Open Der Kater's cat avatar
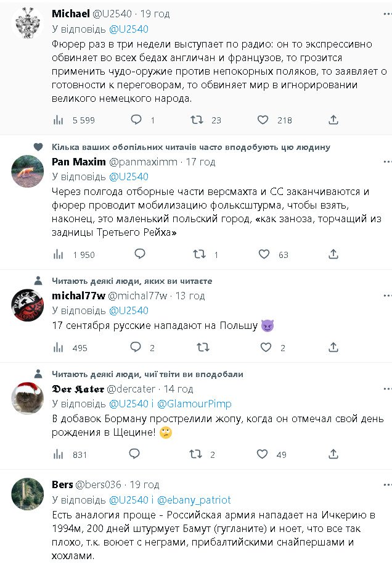This screenshot has width=392, height=569. (x=28, y=399)
